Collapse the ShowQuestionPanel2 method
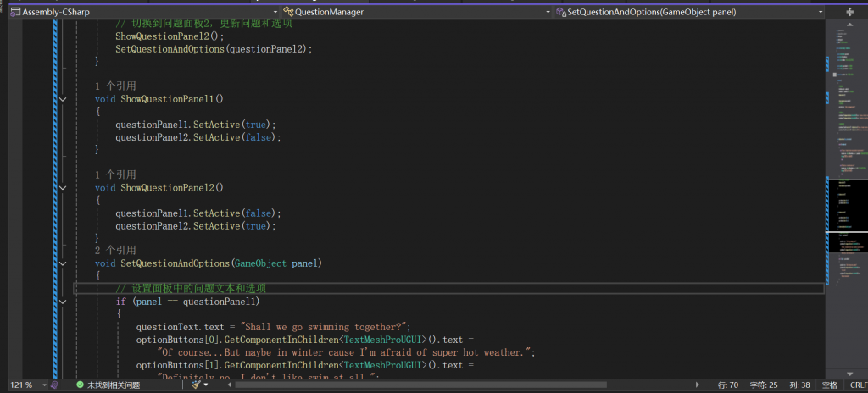 pos(63,188)
